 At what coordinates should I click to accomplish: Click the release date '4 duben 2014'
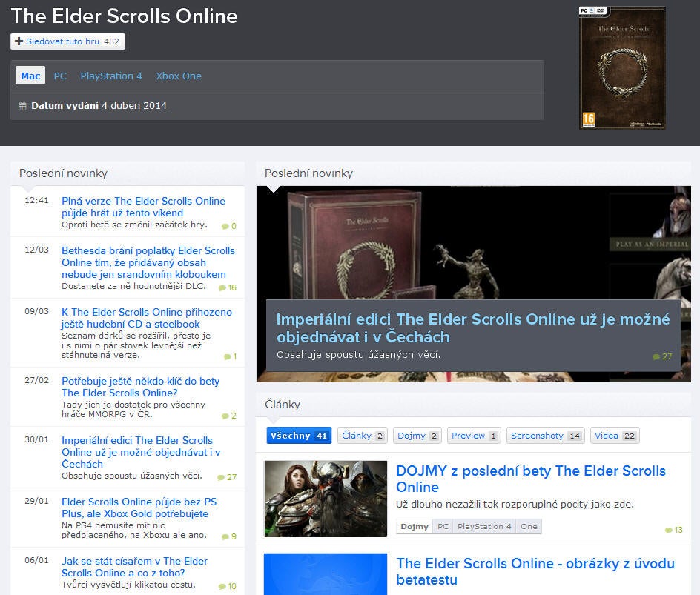[x=134, y=106]
